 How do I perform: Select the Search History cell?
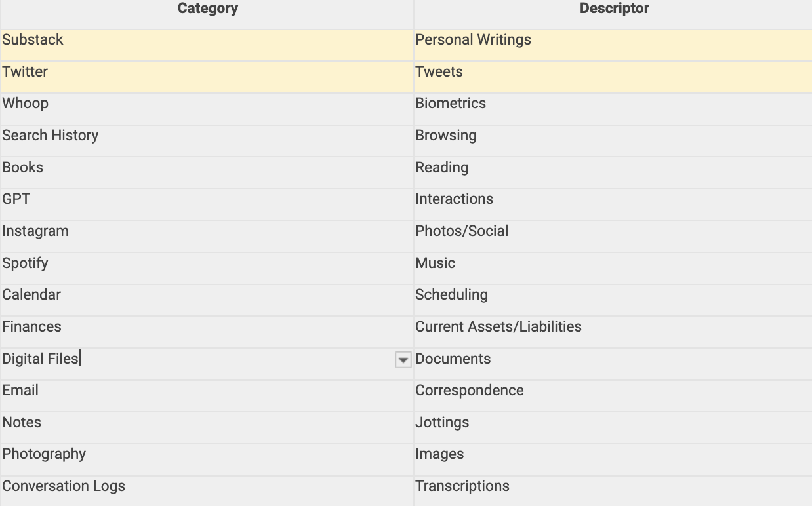click(51, 136)
